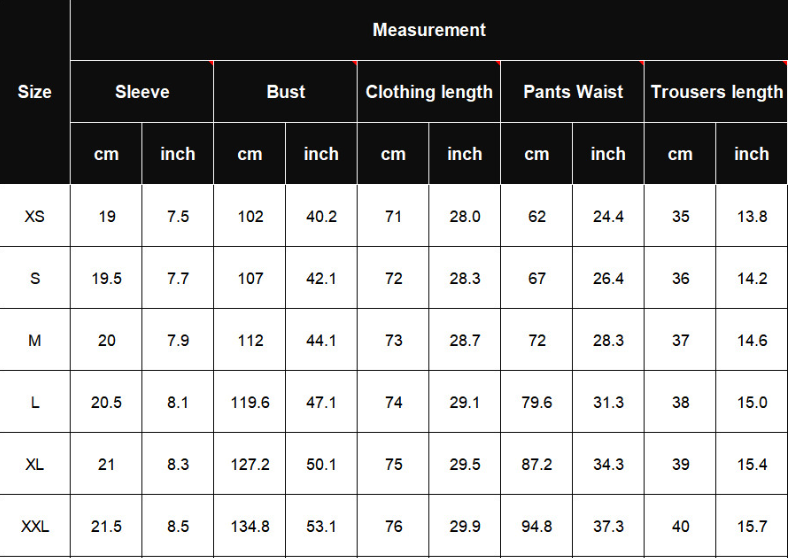Select the XXL size row label
Screen dimensions: 788x558
click(x=35, y=526)
